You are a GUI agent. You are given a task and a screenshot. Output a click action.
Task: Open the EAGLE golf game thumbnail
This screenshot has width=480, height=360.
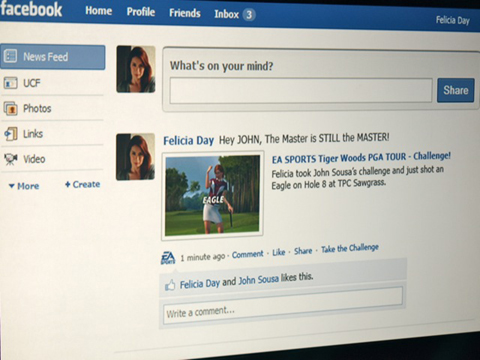point(212,196)
